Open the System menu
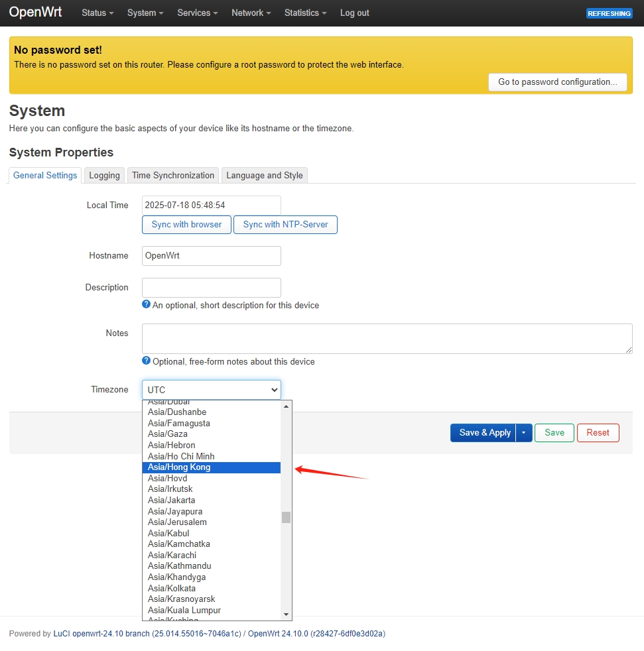Viewport: 644px width, 651px height. tap(145, 13)
